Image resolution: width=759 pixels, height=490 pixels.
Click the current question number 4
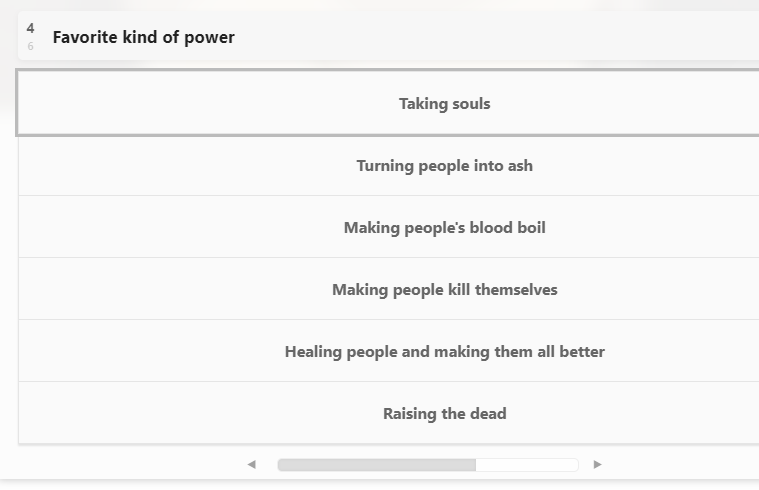pos(30,29)
